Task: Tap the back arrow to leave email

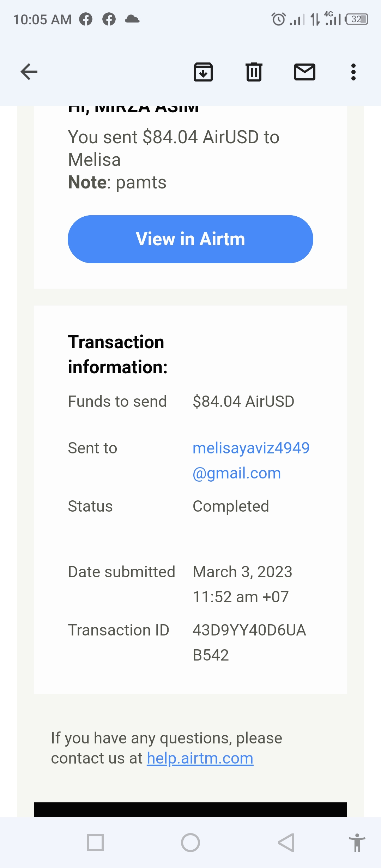Action: 29,72
